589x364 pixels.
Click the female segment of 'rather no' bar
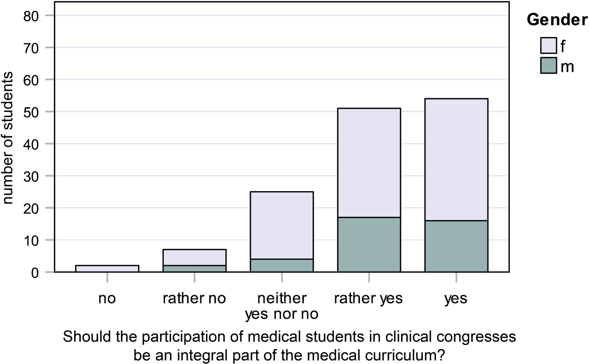click(x=194, y=257)
